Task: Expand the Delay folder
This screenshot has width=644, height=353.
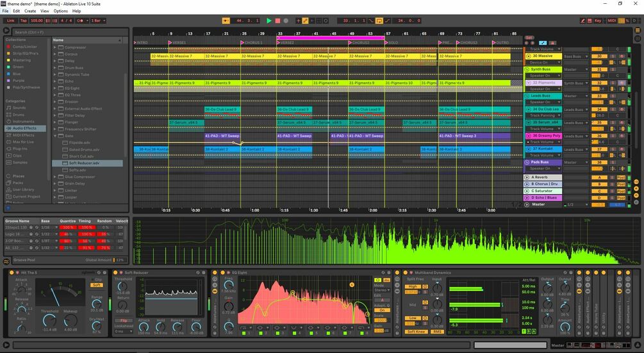Action: pyautogui.click(x=55, y=61)
